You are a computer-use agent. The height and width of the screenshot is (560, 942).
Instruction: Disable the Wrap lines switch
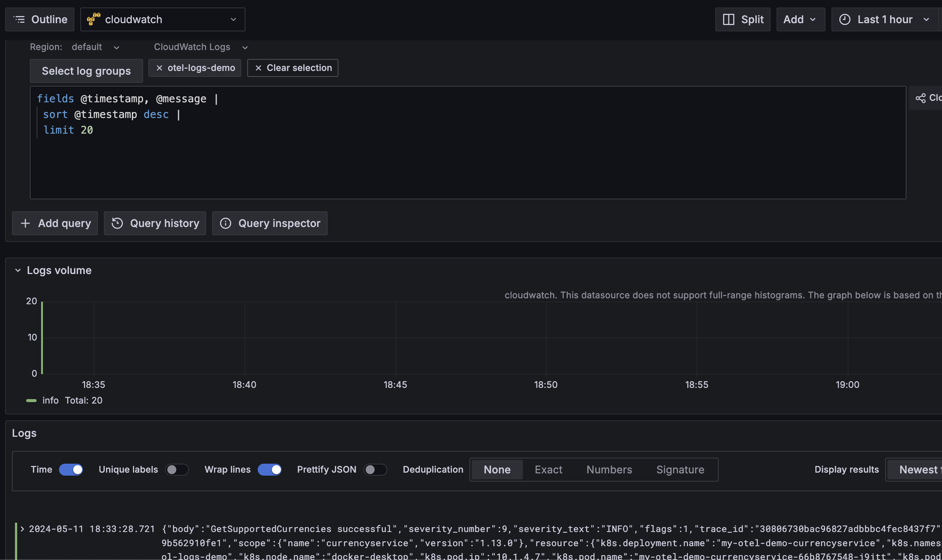coord(270,470)
